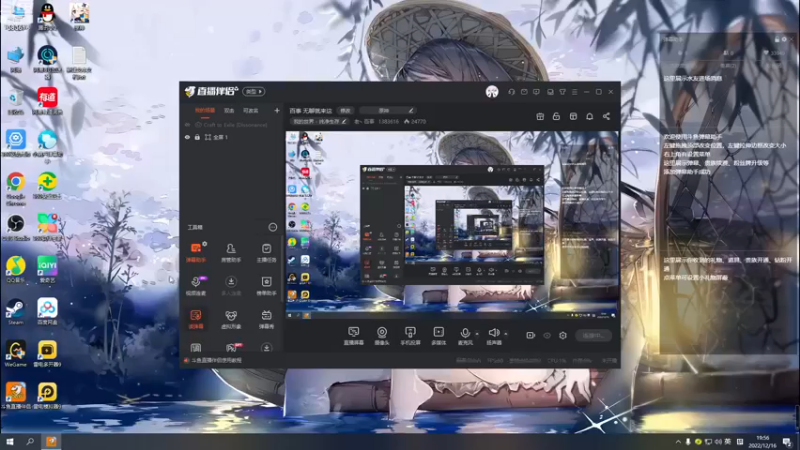Expand speaker options arrow

pos(506,334)
